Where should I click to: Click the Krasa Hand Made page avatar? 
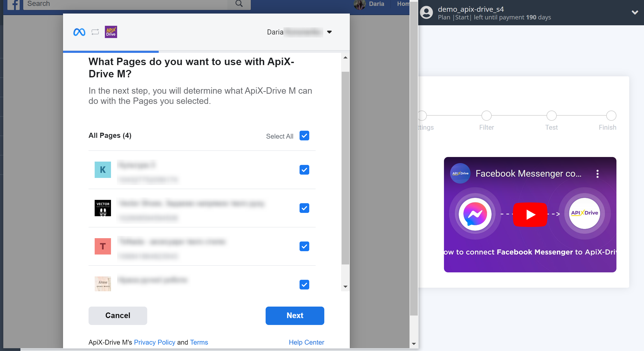tap(103, 284)
